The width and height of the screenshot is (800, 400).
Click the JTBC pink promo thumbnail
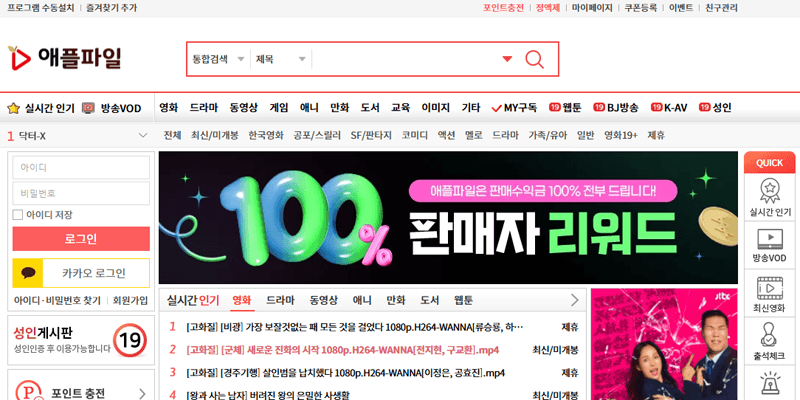coord(664,344)
